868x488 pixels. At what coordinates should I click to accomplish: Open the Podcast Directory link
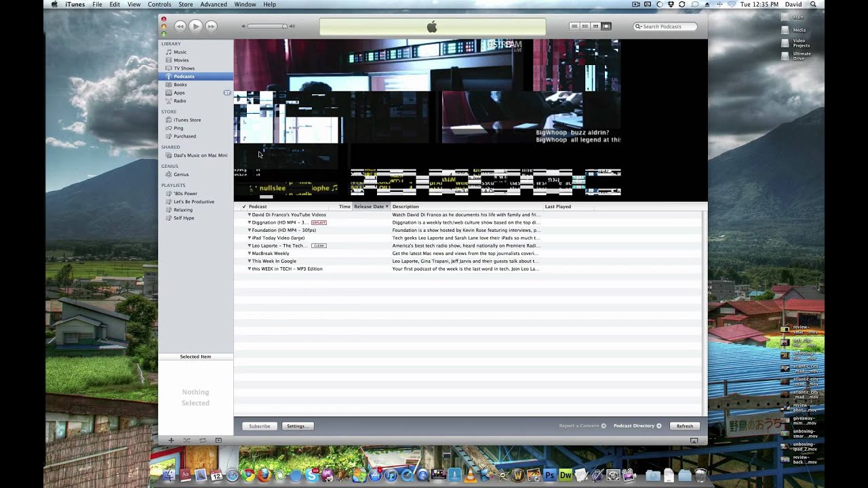(637, 426)
